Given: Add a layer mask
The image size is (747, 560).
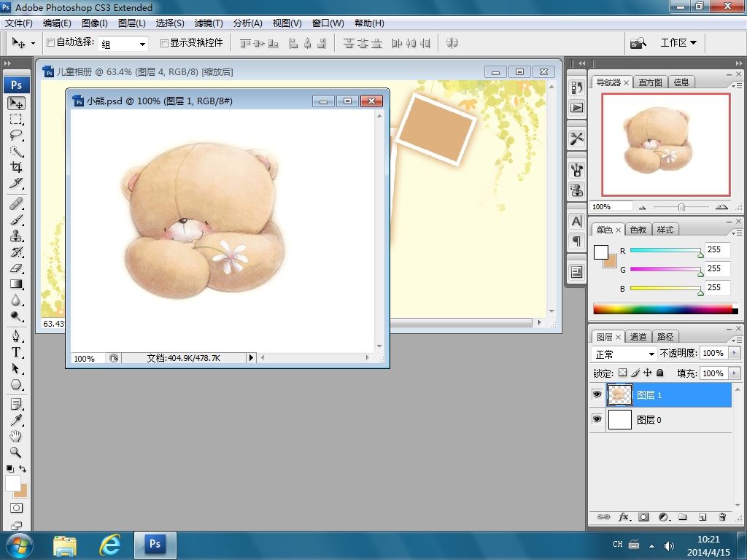Looking at the screenshot, I should click(x=643, y=517).
